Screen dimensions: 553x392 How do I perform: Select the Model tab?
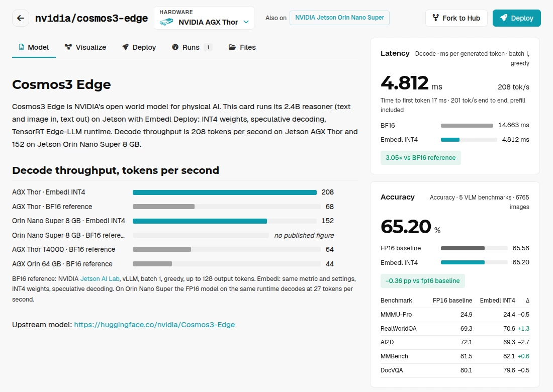coord(34,47)
